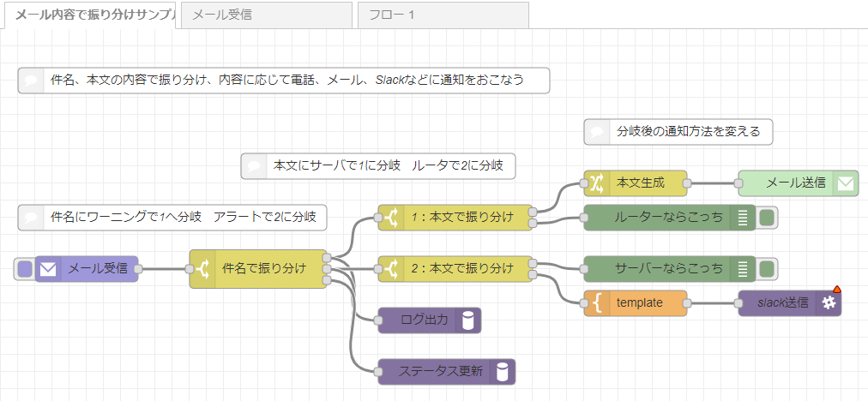Switch to the メール受信 flow tab
Viewport: 868px width, 401px height.
pos(266,15)
